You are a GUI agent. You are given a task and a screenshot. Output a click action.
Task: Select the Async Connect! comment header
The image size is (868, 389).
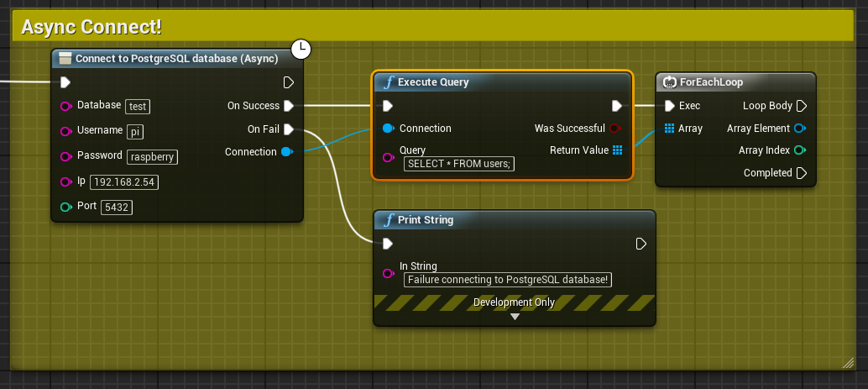click(91, 27)
